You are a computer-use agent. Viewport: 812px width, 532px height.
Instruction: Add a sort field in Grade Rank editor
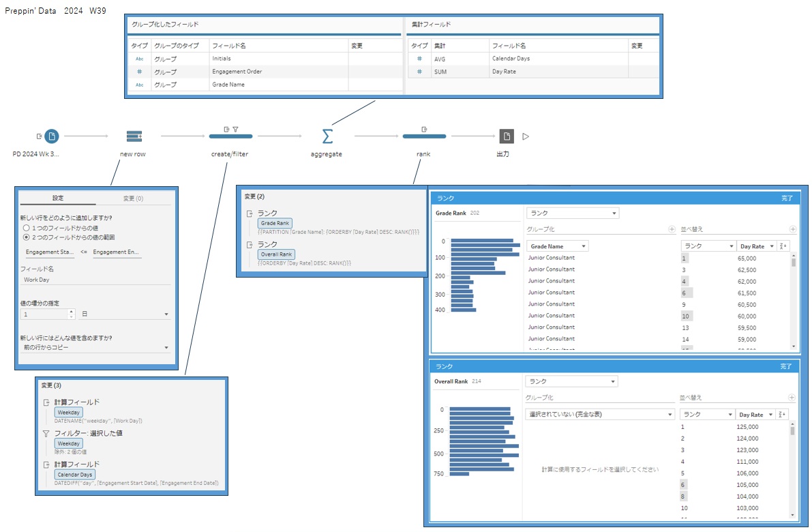point(792,229)
